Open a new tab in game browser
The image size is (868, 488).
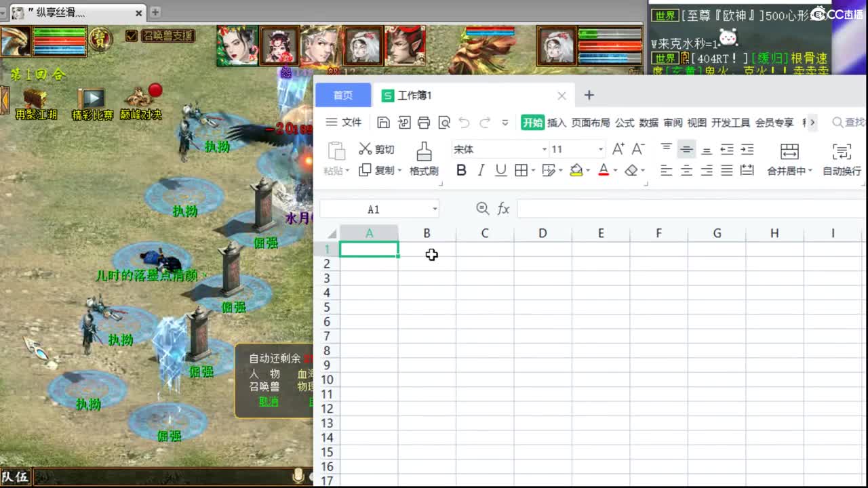pyautogui.click(x=155, y=12)
